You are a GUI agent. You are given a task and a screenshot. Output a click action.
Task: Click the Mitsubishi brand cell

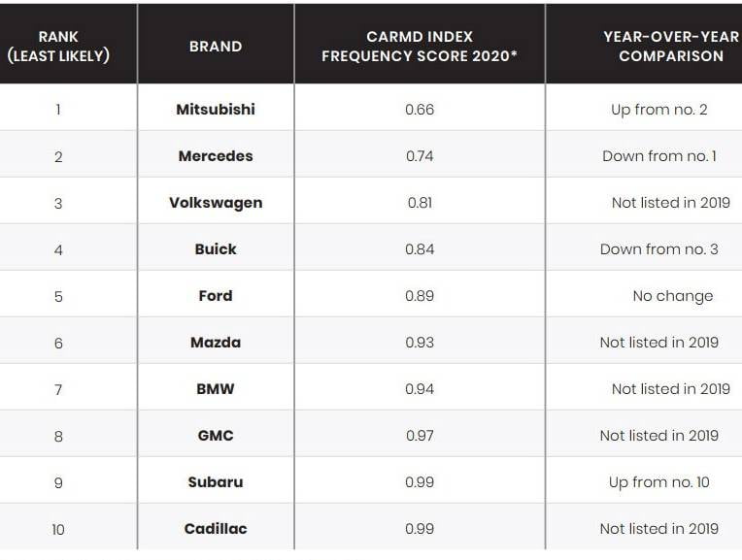pyautogui.click(x=216, y=110)
